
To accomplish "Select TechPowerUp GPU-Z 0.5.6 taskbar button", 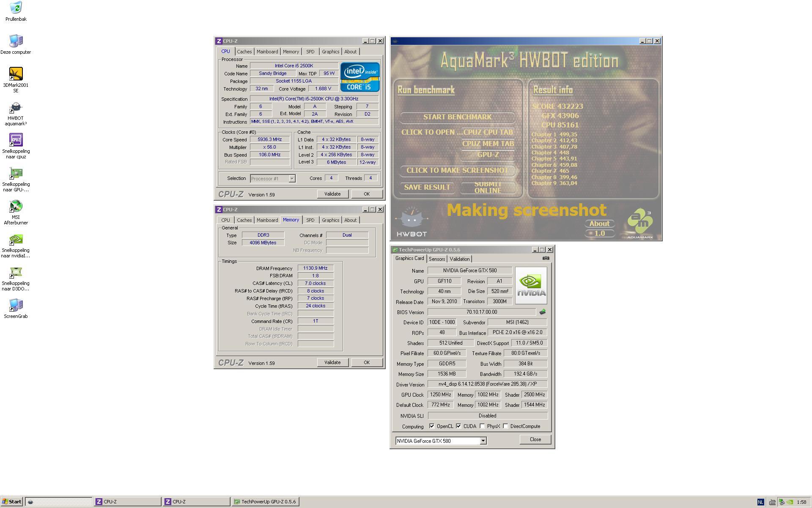I will point(266,502).
